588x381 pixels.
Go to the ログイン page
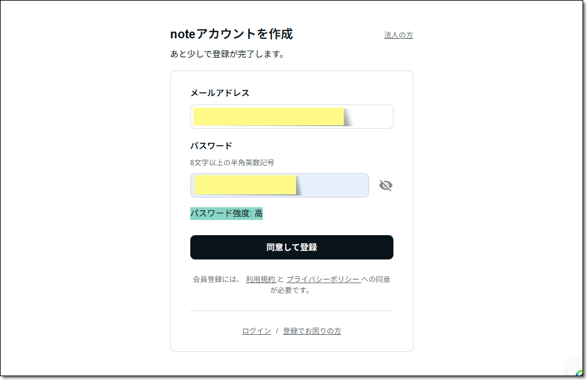pyautogui.click(x=255, y=331)
